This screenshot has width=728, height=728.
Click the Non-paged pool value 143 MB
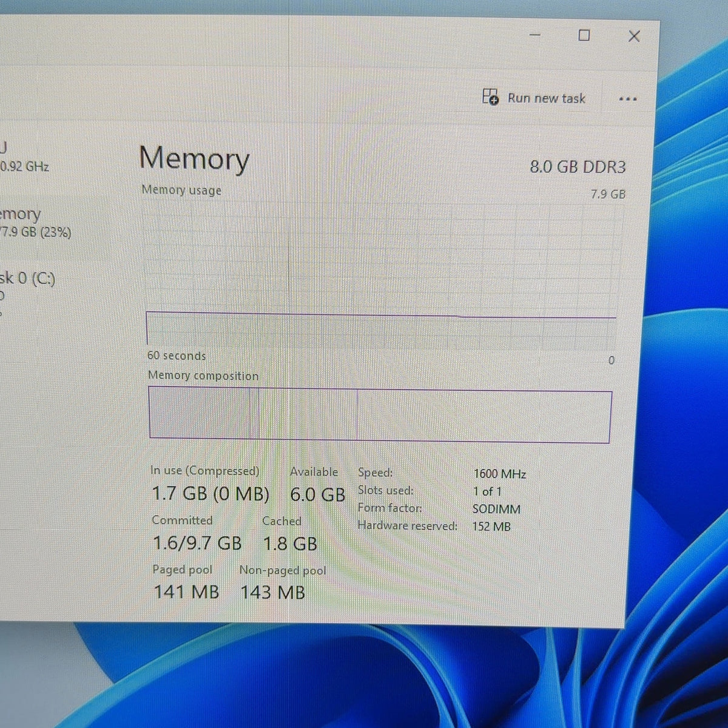tap(272, 592)
